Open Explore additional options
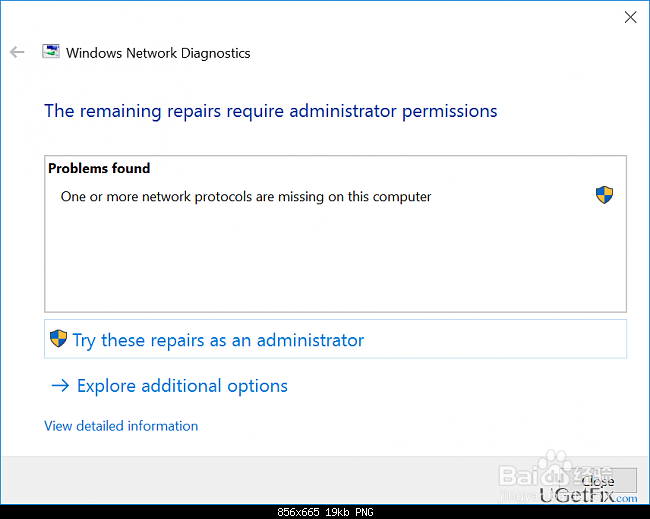The height and width of the screenshot is (519, 650). (182, 386)
